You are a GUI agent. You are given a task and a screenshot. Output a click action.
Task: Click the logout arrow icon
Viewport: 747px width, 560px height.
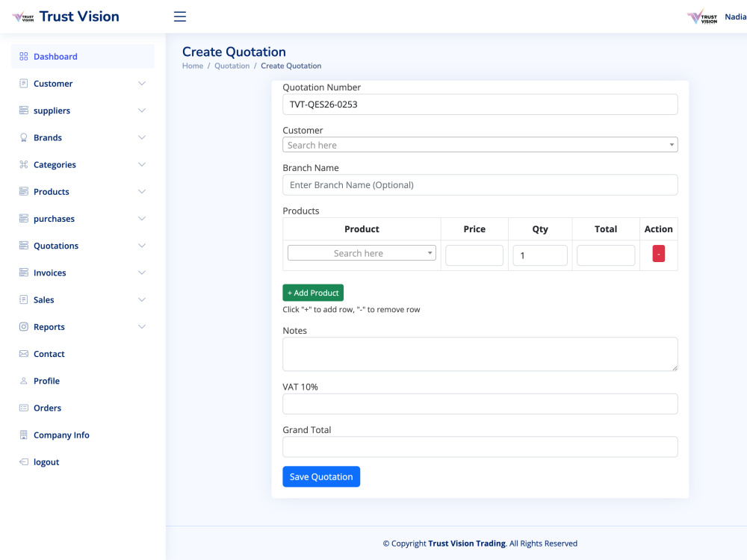[23, 462]
